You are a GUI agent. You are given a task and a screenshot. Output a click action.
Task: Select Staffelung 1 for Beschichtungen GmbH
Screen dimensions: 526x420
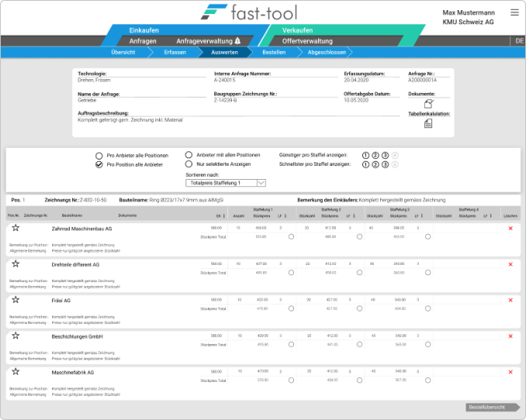point(291,344)
